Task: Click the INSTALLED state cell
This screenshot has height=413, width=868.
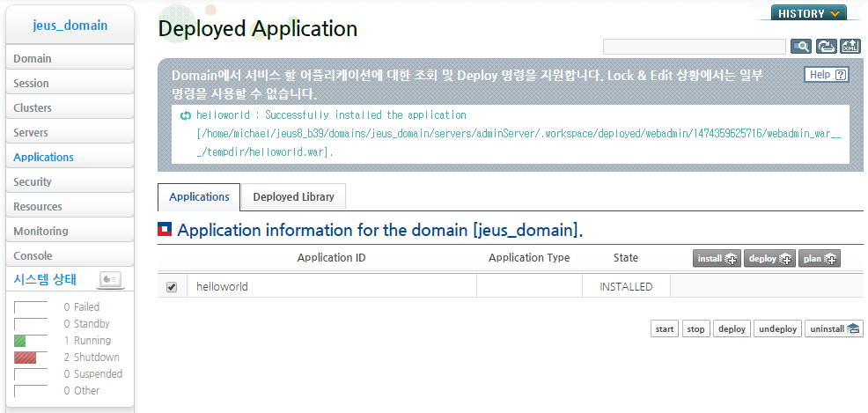Action: [x=626, y=287]
